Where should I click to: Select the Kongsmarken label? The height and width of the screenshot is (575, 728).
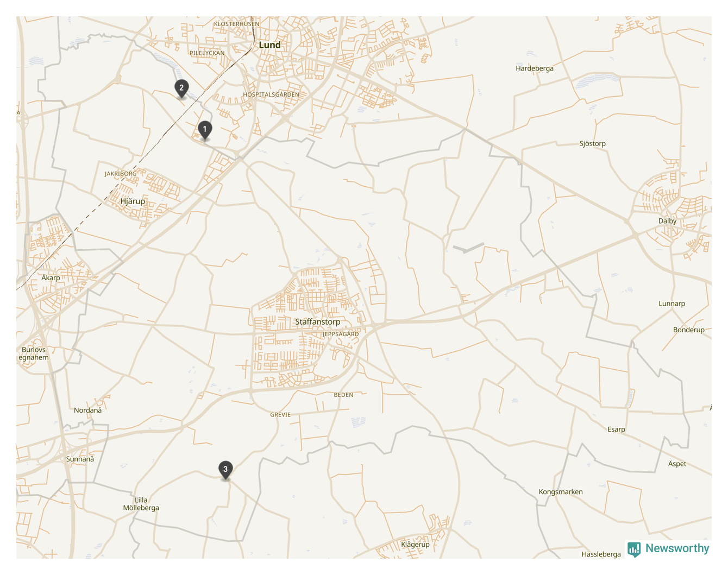click(561, 492)
